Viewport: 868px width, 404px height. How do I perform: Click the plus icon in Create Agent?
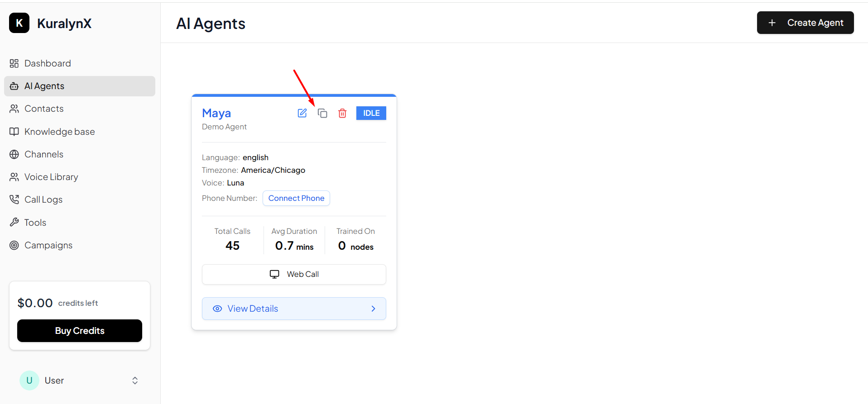772,23
